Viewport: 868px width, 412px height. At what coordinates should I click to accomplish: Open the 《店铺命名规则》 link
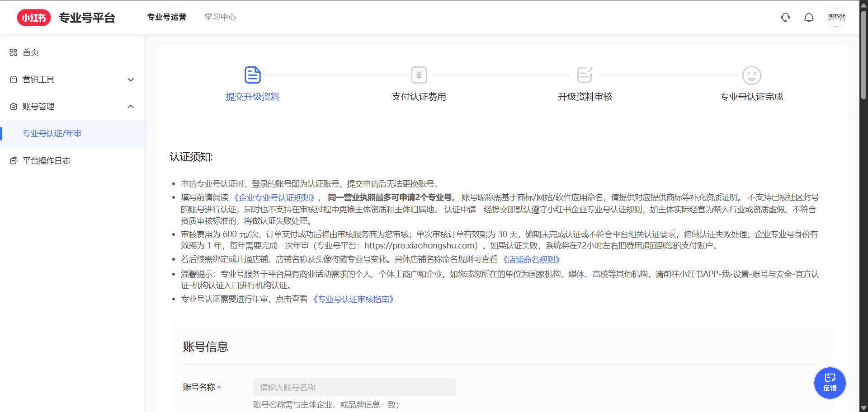[531, 260]
